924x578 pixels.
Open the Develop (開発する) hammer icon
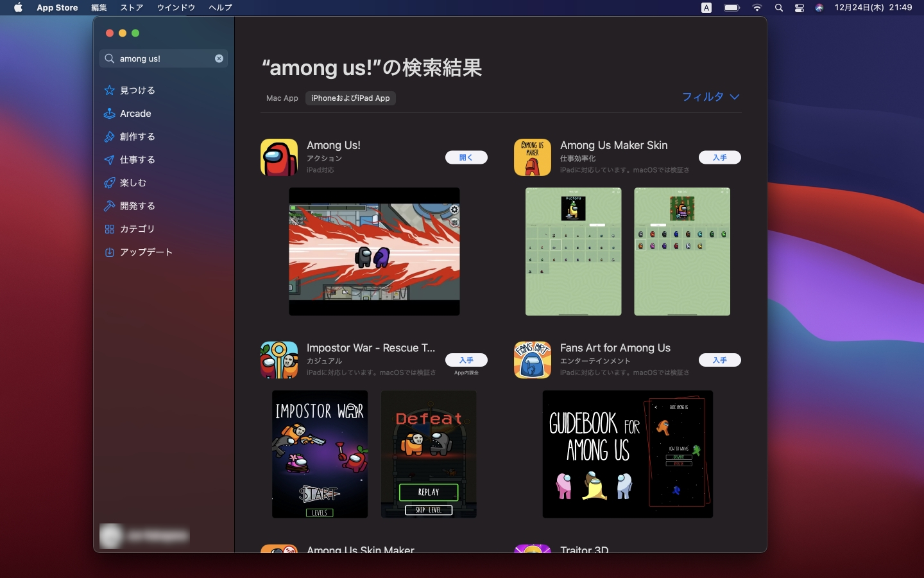pyautogui.click(x=110, y=206)
